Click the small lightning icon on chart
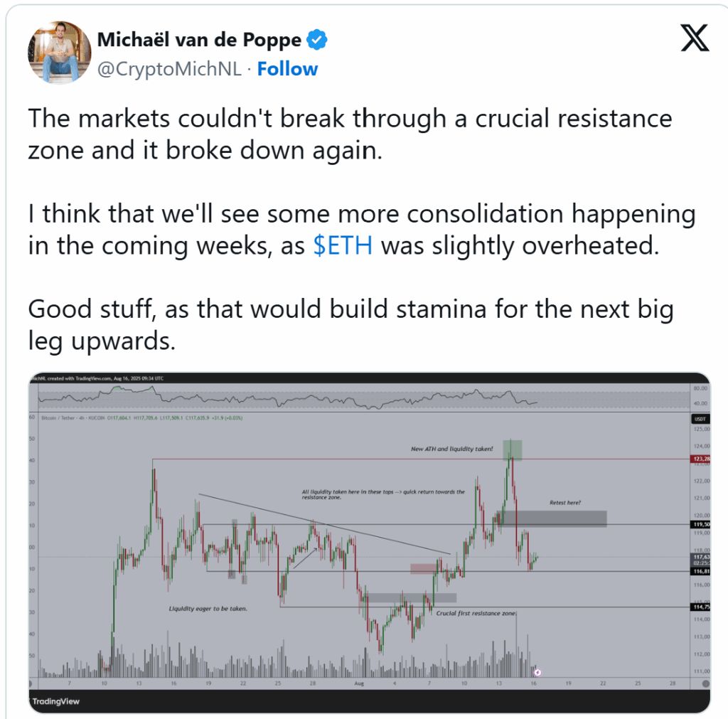The width and height of the screenshot is (728, 719). click(x=537, y=671)
